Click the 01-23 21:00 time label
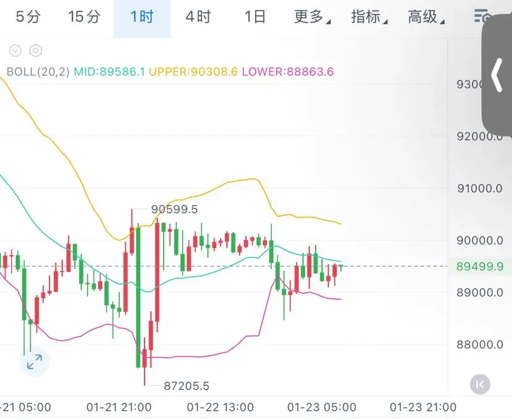Screen dimensions: 512x420 (x=423, y=407)
